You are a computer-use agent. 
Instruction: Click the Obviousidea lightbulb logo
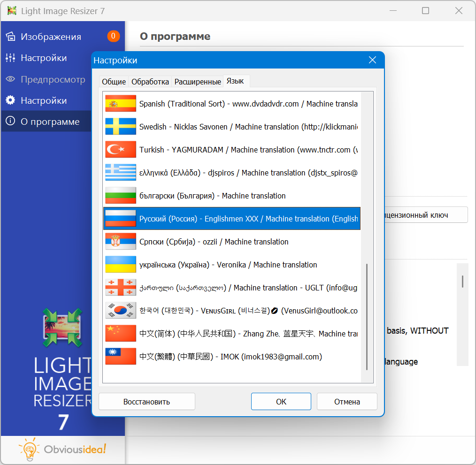tap(29, 450)
